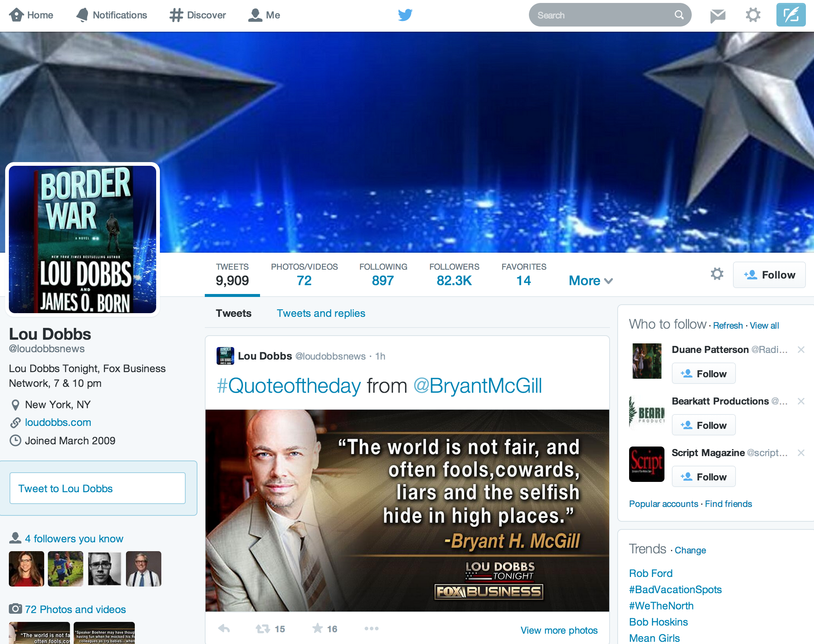The height and width of the screenshot is (644, 814).
Task: Open Favorites 14 list
Action: point(523,275)
